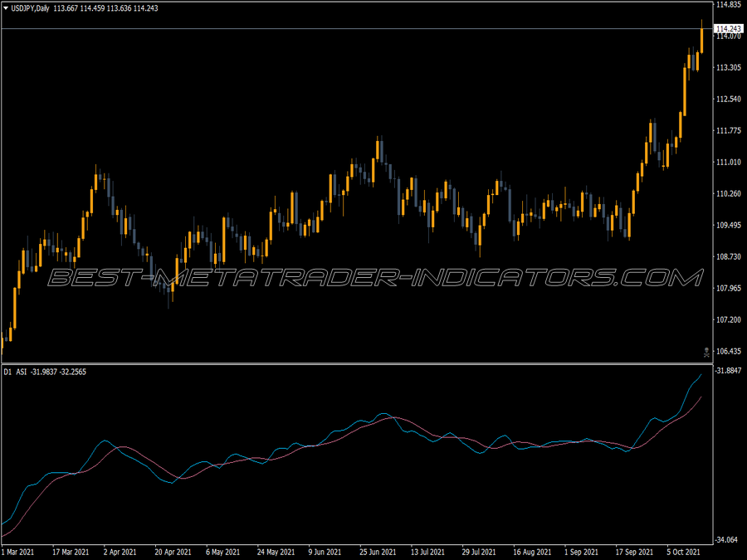The height and width of the screenshot is (560, 747).
Task: Click the 107.200 price scale label
Action: pos(729,319)
